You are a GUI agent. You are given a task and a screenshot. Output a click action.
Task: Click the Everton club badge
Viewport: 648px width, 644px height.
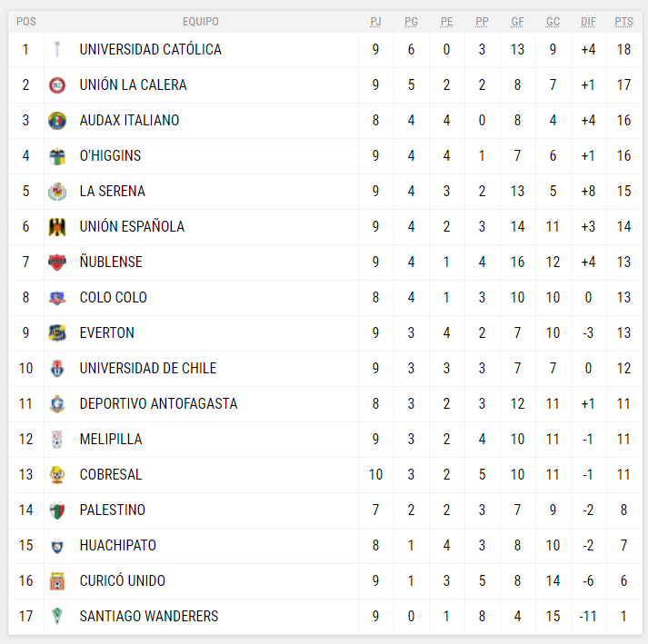(x=57, y=333)
